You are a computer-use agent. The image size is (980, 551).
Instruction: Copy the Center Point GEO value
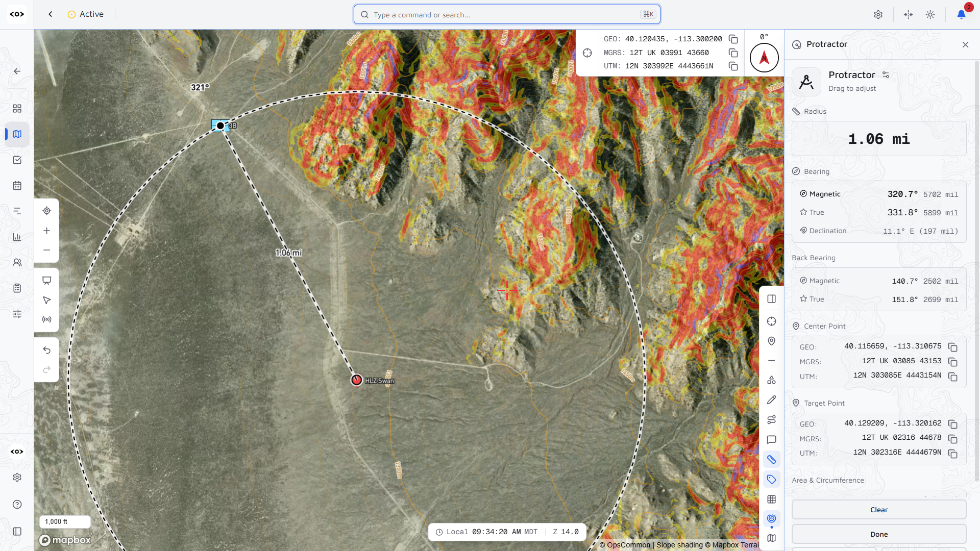pyautogui.click(x=952, y=347)
